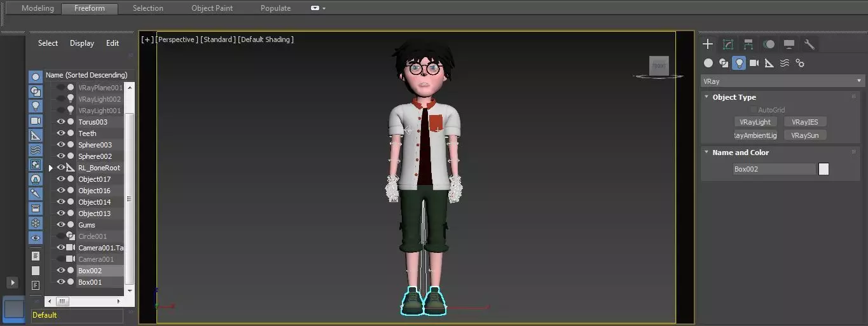Open the [Standard] viewport quality menu

[x=217, y=39]
